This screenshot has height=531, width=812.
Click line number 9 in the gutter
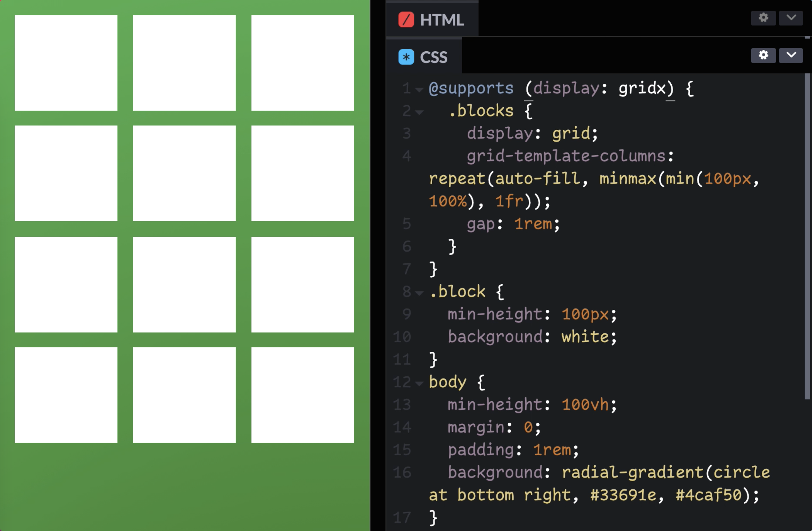coord(406,314)
